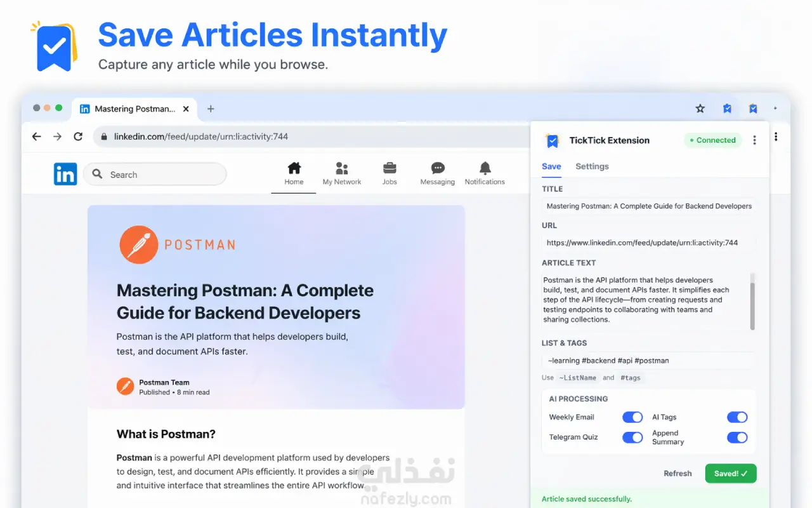Click the Connected status badge
Viewport: 812px width, 508px height.
pyautogui.click(x=712, y=140)
